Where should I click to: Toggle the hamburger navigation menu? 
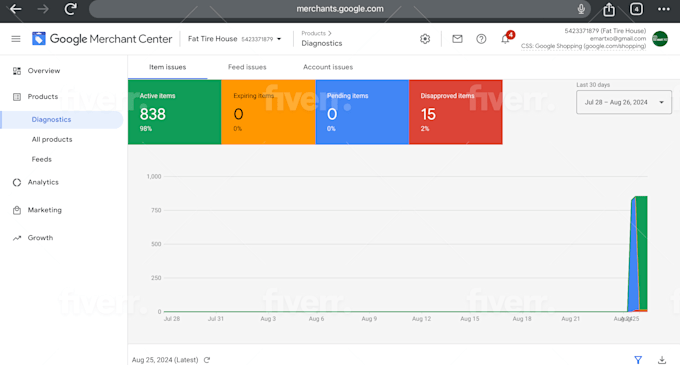[x=16, y=39]
